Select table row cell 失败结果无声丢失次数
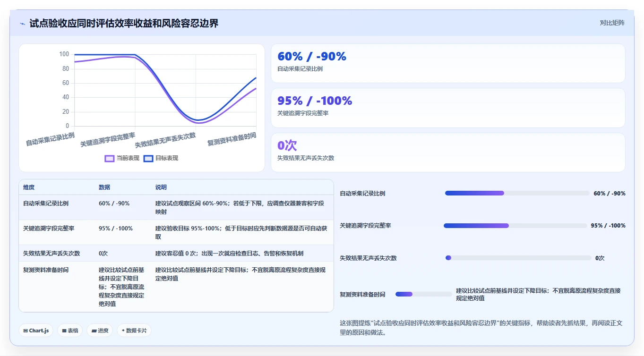 point(52,254)
